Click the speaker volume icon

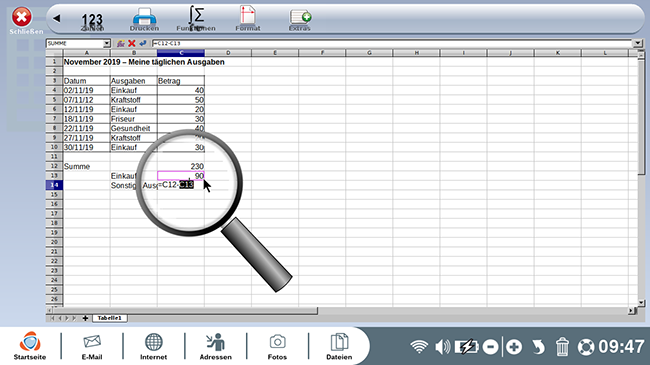pyautogui.click(x=442, y=346)
